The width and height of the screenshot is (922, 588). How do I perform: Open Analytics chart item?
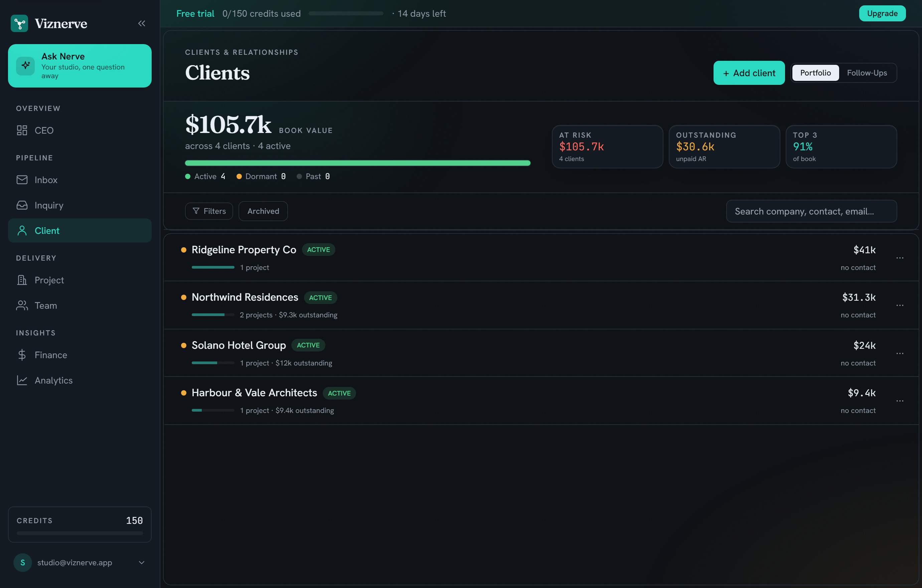(x=80, y=380)
